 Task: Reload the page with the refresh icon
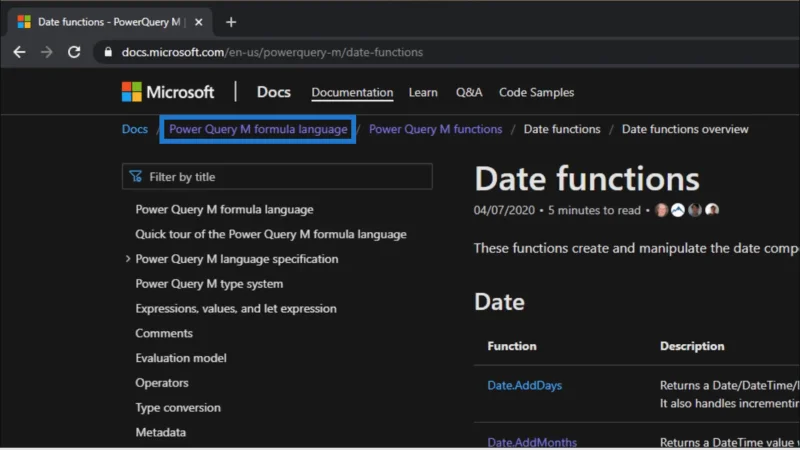(x=74, y=52)
